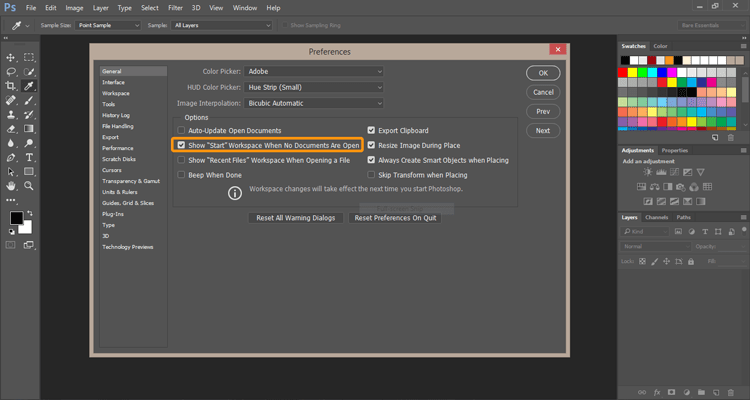Select the Clone Stamp tool
Viewport: 750px width, 400px height.
11,115
